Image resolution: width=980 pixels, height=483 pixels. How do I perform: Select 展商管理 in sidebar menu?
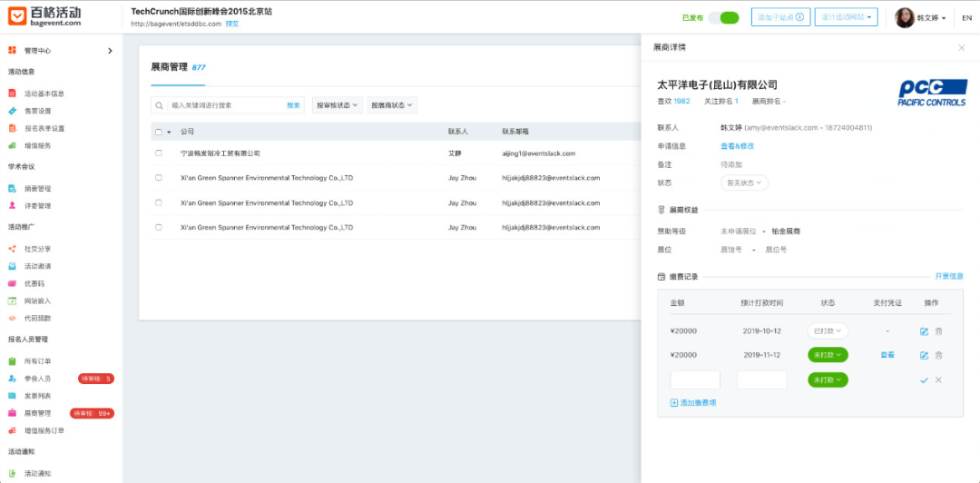[37, 414]
